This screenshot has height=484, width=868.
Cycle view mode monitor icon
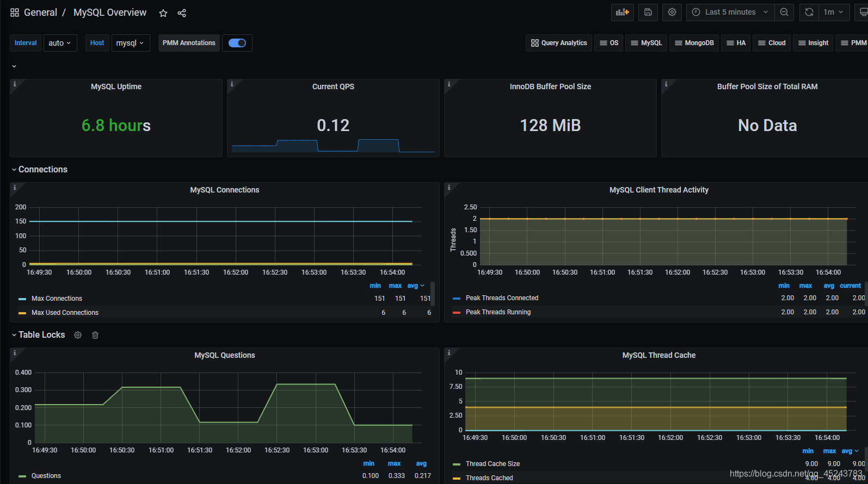863,12
